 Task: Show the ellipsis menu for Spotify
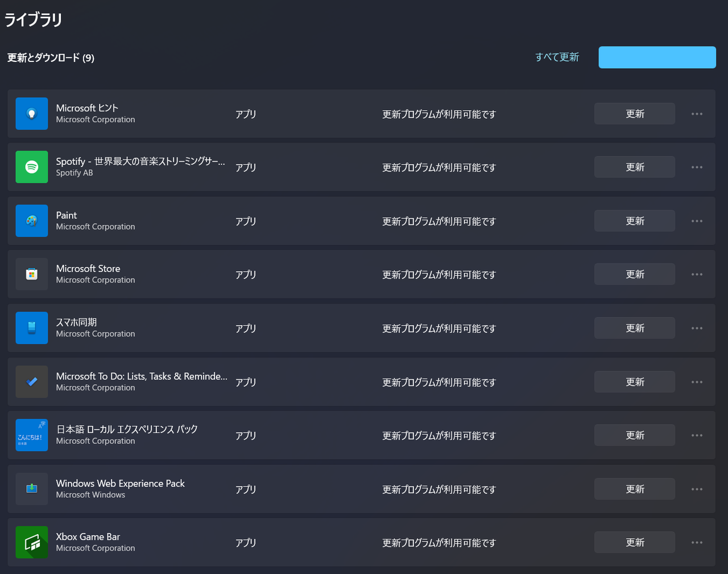(x=697, y=167)
